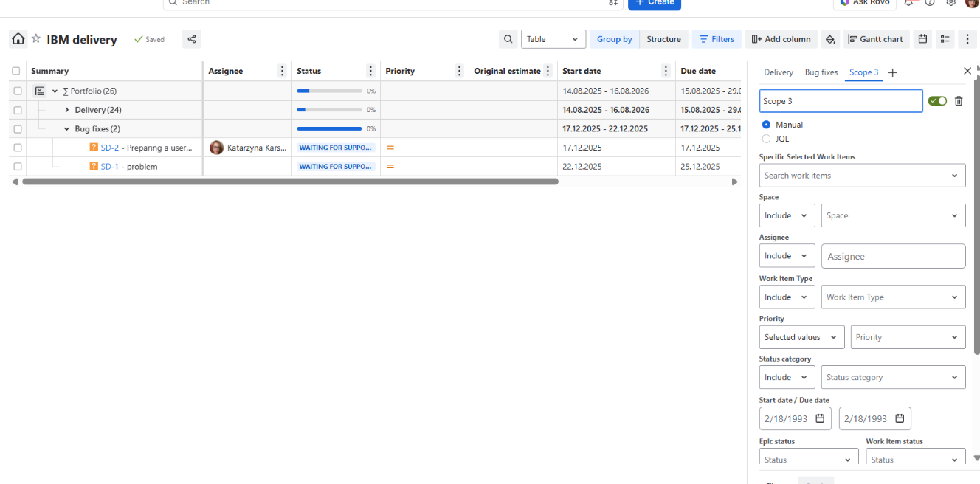Click the Portfolio row structure icon

click(40, 91)
